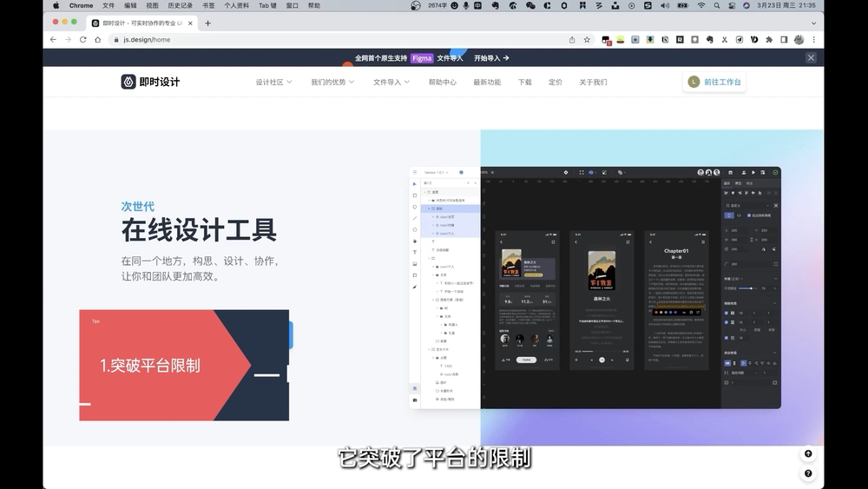The height and width of the screenshot is (489, 868).
Task: Open a new tab with plus button
Action: (x=208, y=23)
